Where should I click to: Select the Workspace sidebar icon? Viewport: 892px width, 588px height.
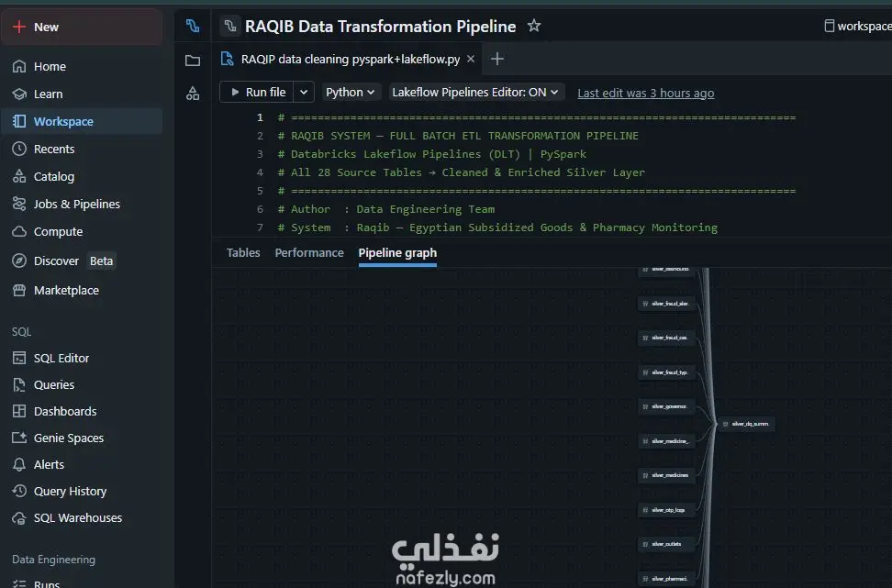(x=19, y=121)
